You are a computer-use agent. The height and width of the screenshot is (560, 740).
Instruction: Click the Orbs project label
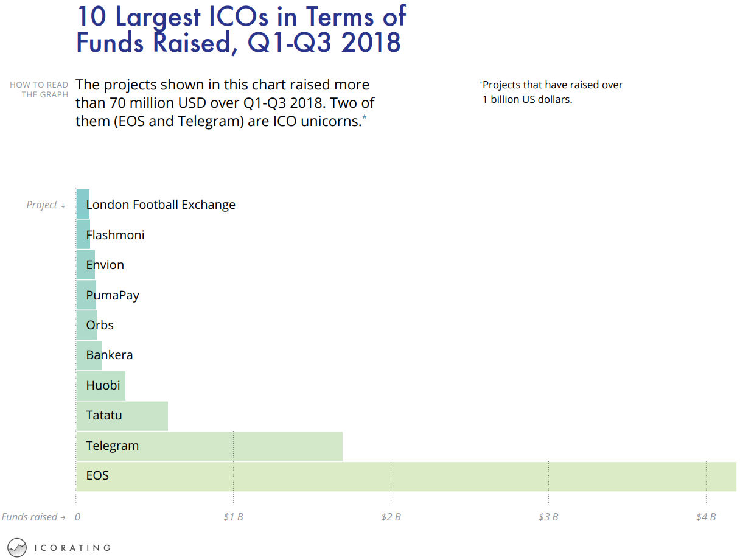[x=100, y=325]
